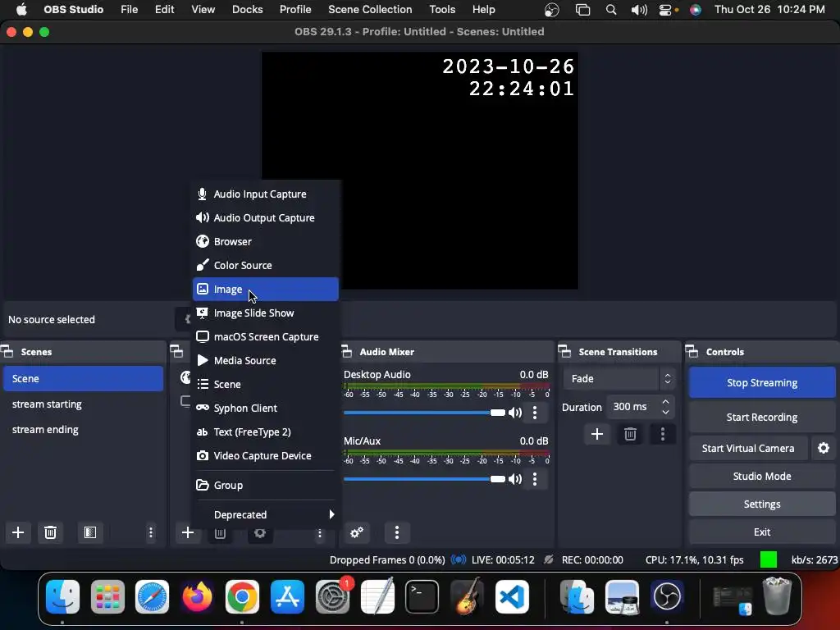Click Stop Streaming button

[762, 382]
